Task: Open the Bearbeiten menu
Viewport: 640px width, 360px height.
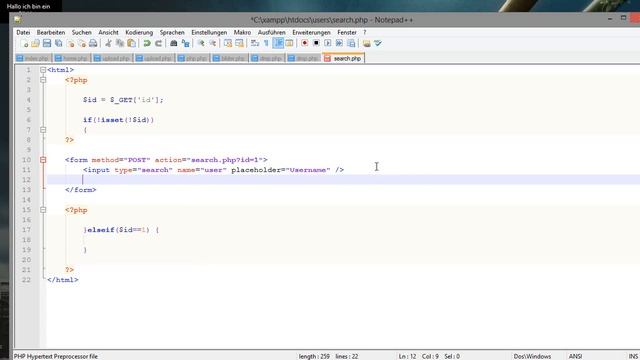Action: (51, 32)
